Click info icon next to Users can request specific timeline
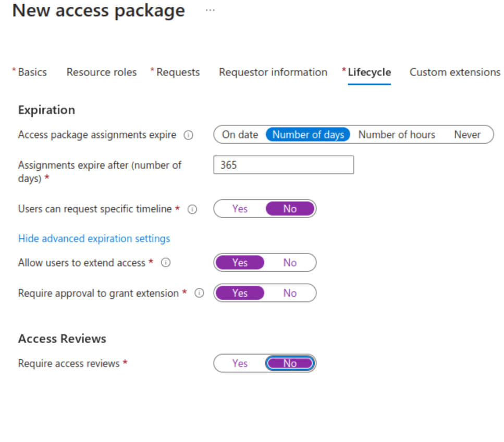504x442 pixels. click(192, 209)
